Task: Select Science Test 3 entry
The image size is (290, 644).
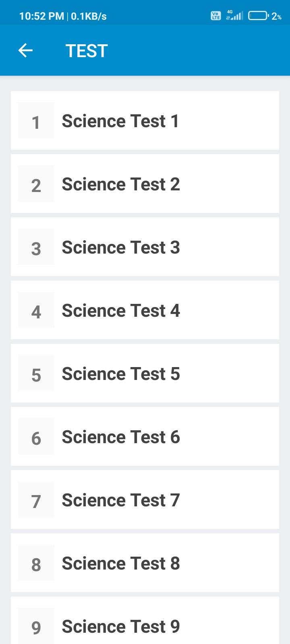Action: point(145,247)
